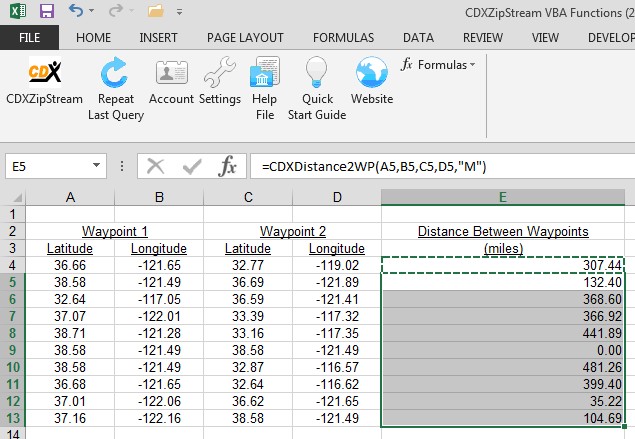Select cell showing 0.00

click(x=503, y=350)
